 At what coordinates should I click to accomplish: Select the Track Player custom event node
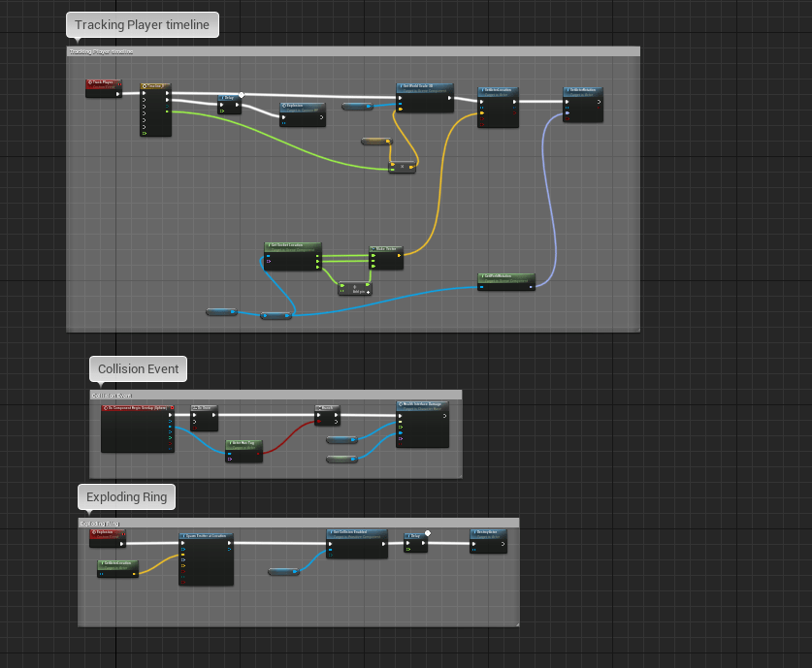(x=104, y=83)
